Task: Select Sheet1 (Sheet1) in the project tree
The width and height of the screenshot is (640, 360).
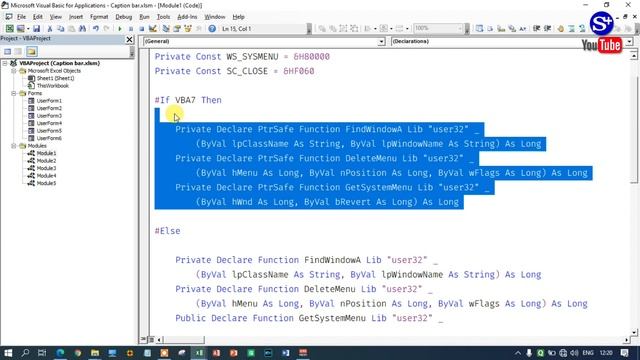Action: [x=55, y=78]
